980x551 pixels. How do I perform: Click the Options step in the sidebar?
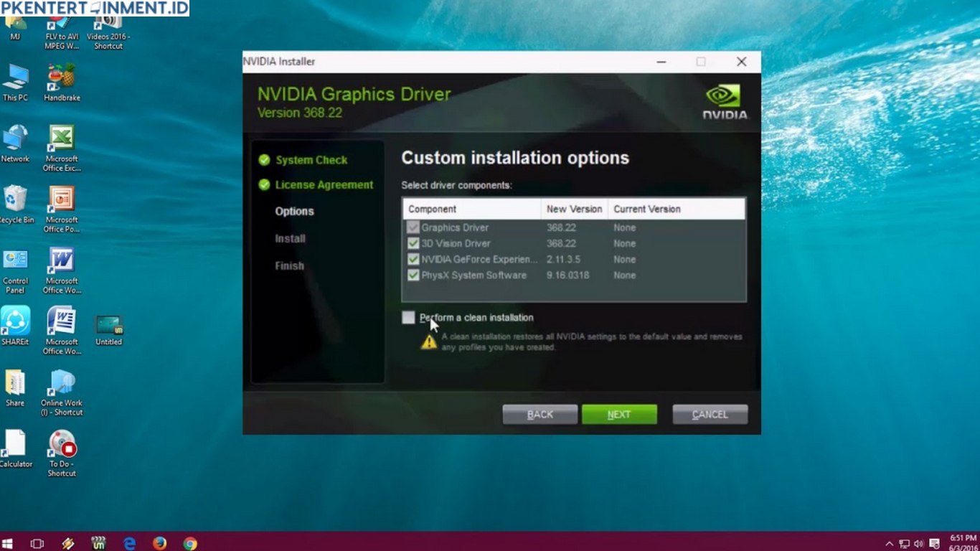click(294, 212)
